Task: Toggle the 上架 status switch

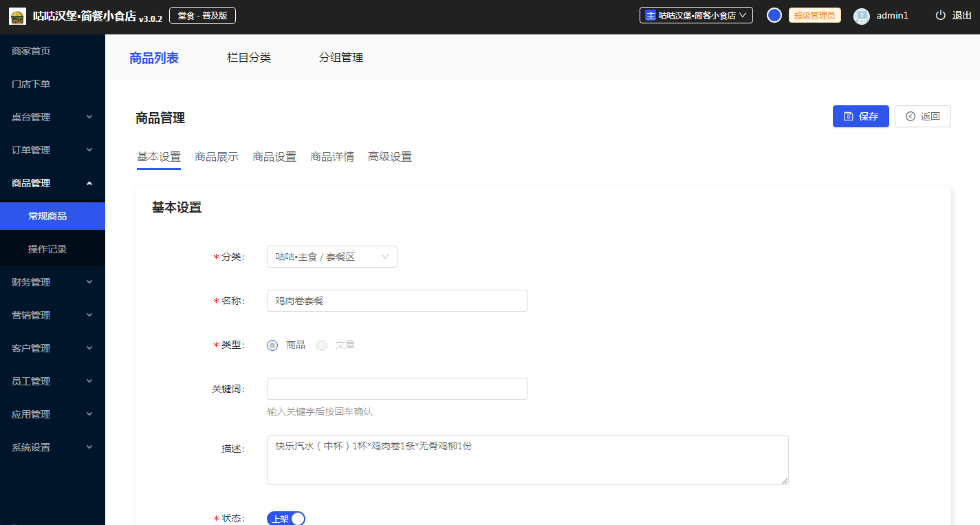Action: click(286, 519)
